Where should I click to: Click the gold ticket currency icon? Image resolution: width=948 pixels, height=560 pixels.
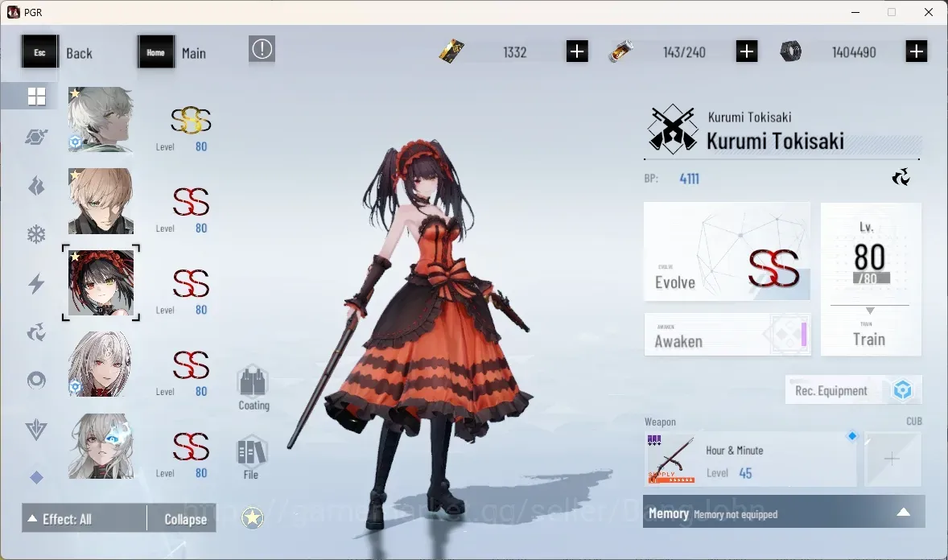[451, 51]
